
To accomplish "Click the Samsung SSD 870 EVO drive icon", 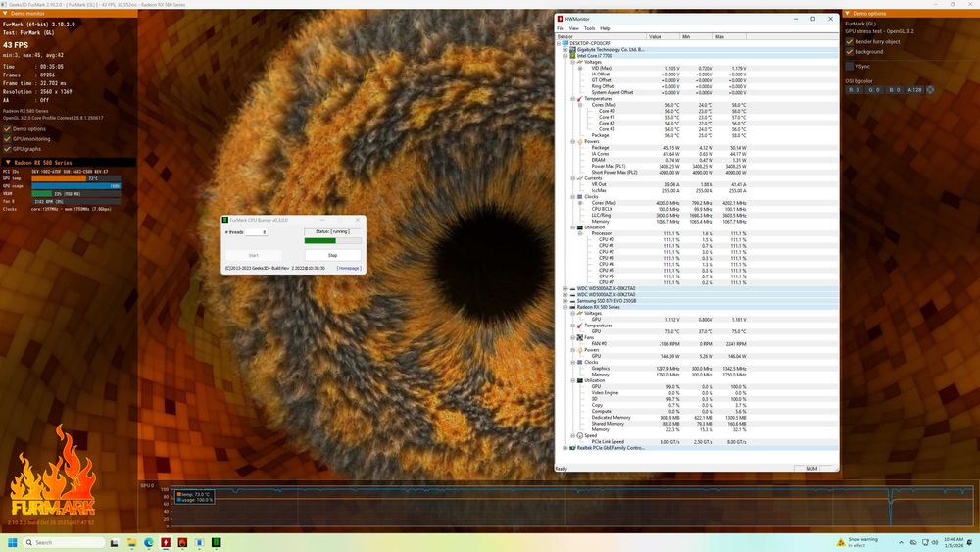I will tap(572, 301).
